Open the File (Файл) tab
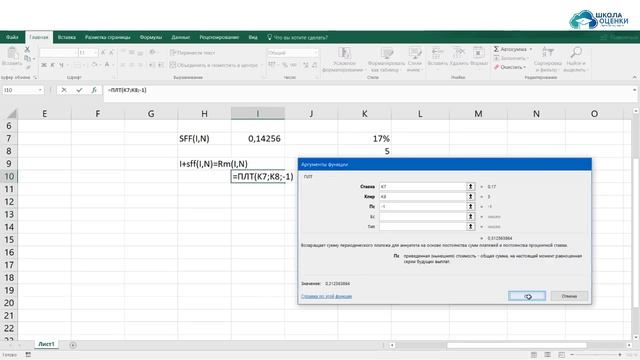This screenshot has height=360, width=640. coord(12,37)
